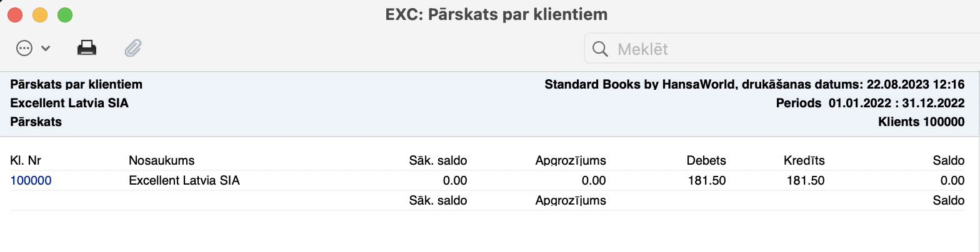The width and height of the screenshot is (980, 252).
Task: Maximize the window with the green button
Action: (x=65, y=14)
